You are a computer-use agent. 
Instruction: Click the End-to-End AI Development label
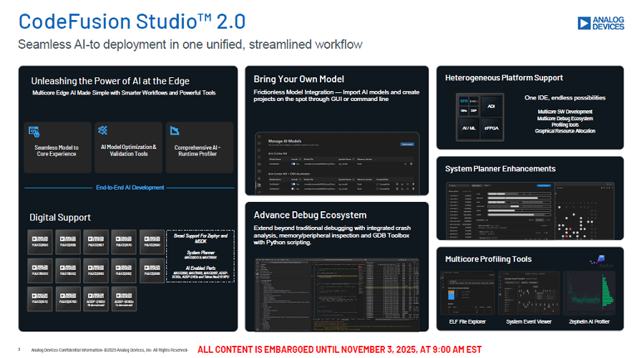[130, 188]
